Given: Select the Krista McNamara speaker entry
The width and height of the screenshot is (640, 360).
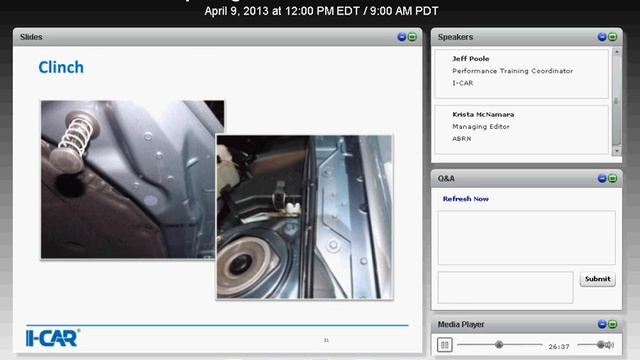Looking at the screenshot, I should tap(522, 129).
